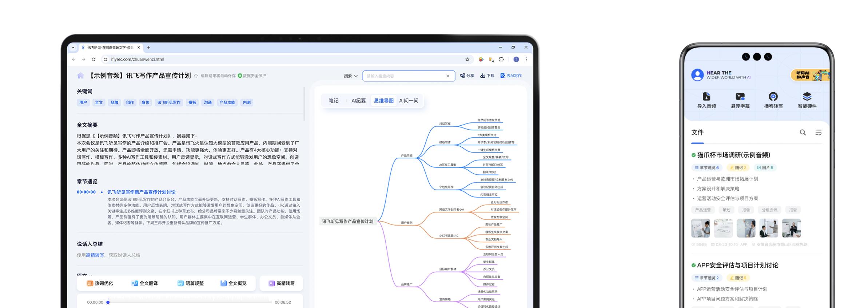Viewport: 868px width, 308px height.
Task: Open the tab list chevron in browser
Action: (73, 48)
